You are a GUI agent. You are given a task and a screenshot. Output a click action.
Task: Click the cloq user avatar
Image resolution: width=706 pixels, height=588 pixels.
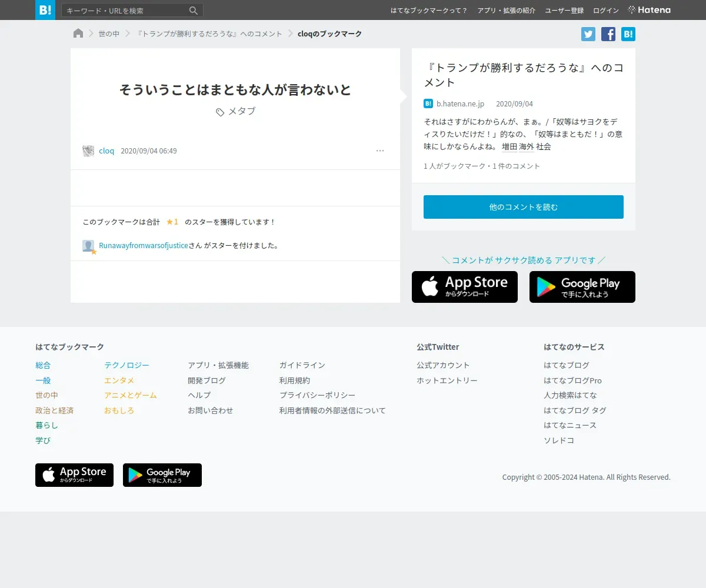coord(88,151)
